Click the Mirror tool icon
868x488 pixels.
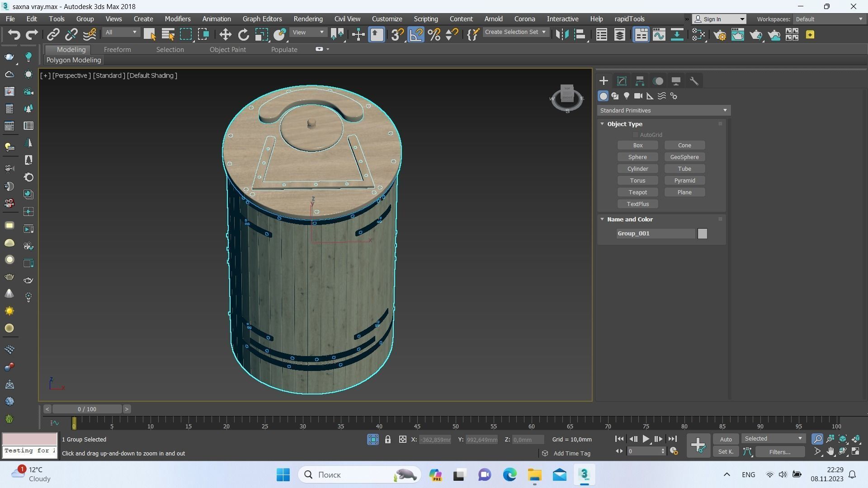coord(562,34)
